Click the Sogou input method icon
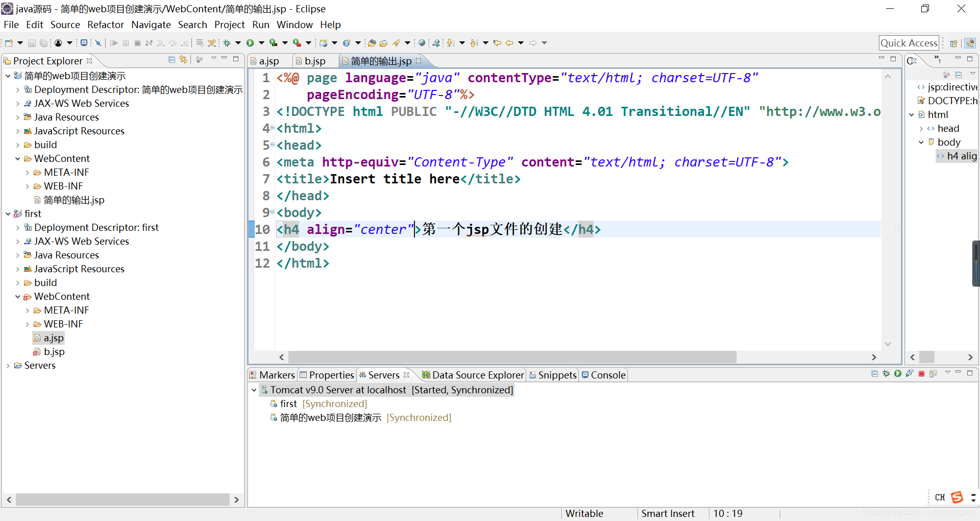This screenshot has width=980, height=521. [x=957, y=497]
